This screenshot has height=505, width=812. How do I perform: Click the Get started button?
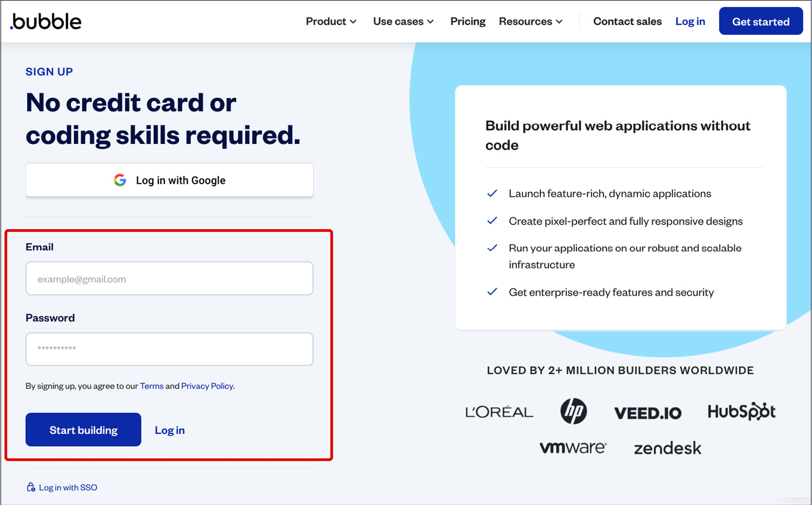[760, 21]
